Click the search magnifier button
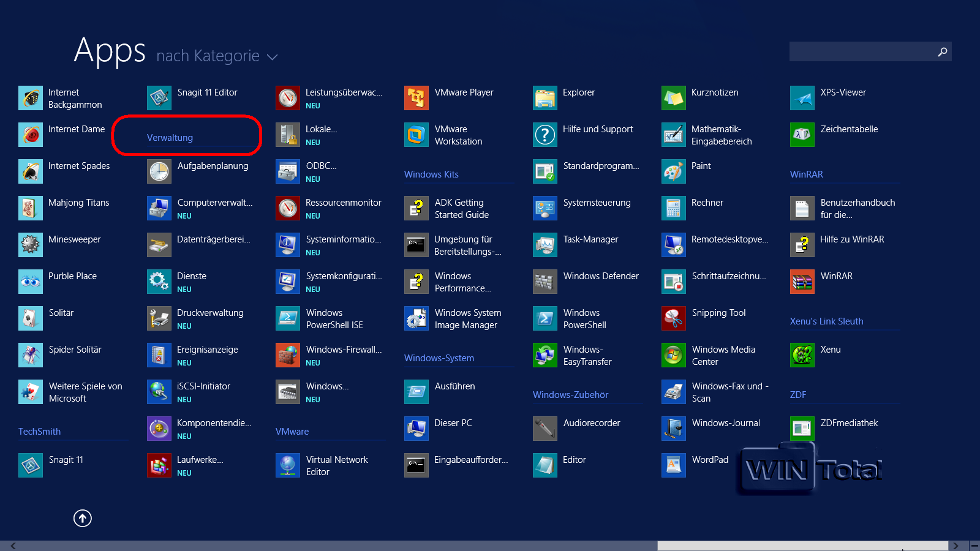 pos(942,52)
